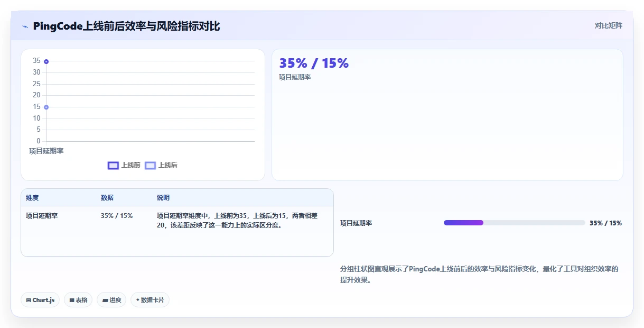Screen dimensions: 644x328
Task: Click the large 35% / 15% card value
Action: (x=314, y=63)
